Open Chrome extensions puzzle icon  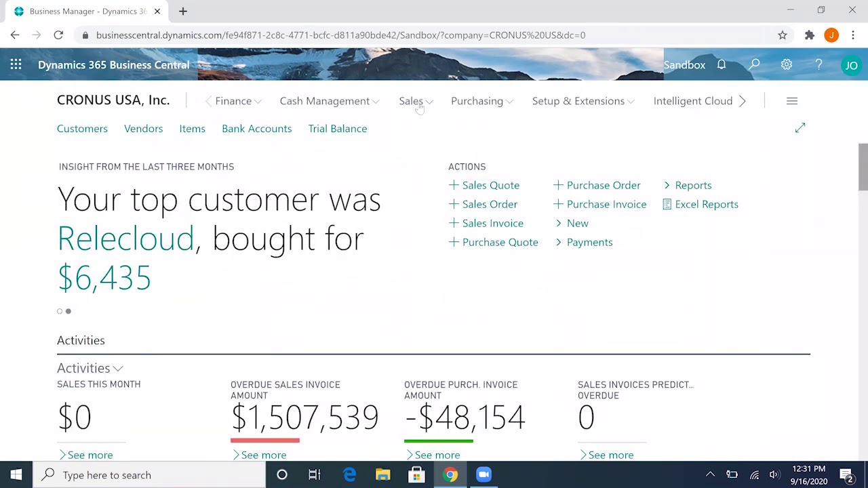point(810,35)
